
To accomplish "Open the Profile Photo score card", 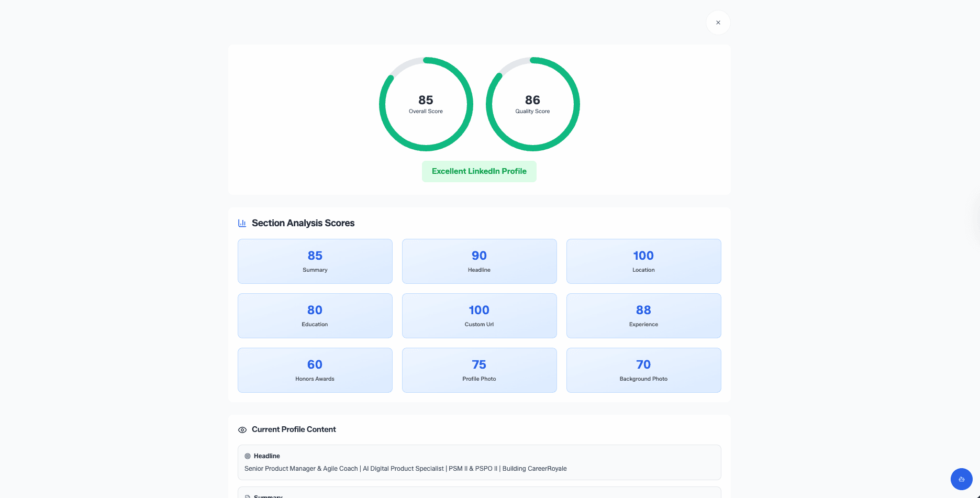I will click(479, 370).
